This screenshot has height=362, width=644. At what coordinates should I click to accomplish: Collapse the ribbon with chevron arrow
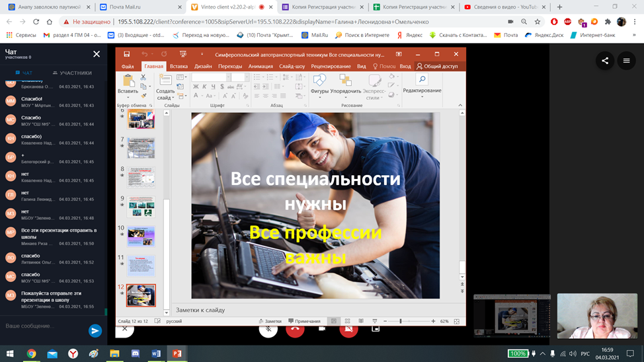click(460, 106)
